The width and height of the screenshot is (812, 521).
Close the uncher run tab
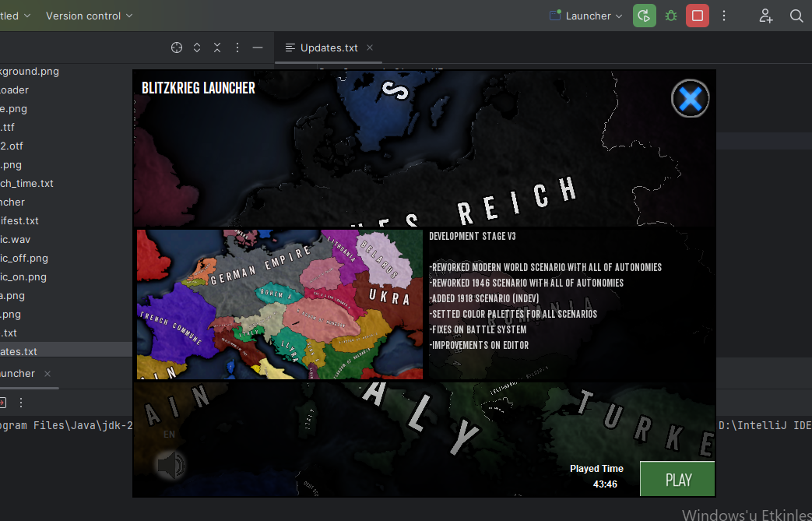[47, 373]
